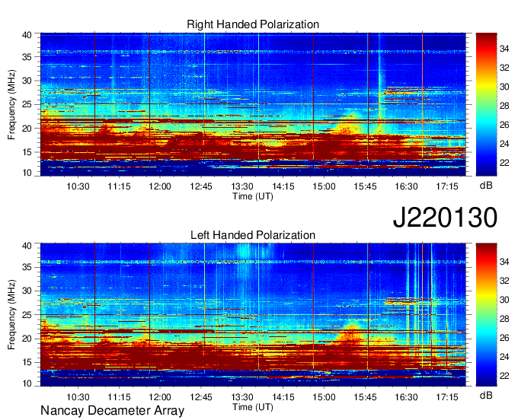The height and width of the screenshot is (420, 518).
Task: Click 15:45 time tick on Left Handed plot
Action: (x=365, y=397)
